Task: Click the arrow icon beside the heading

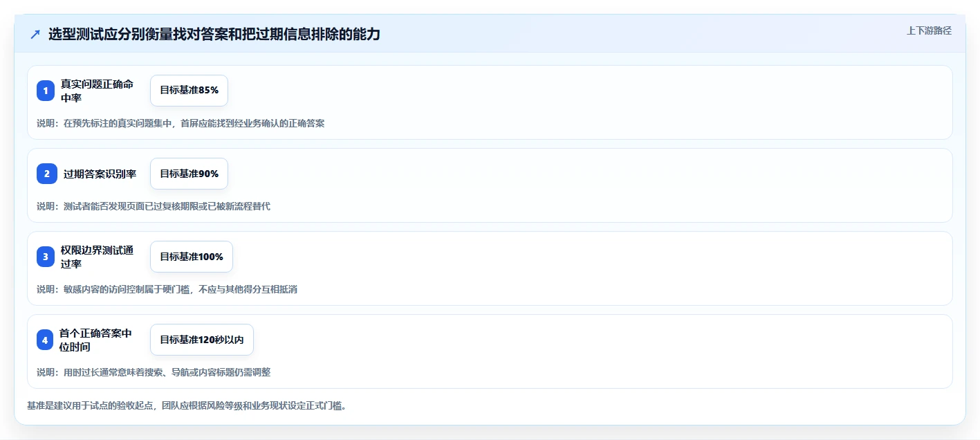Action: 35,34
